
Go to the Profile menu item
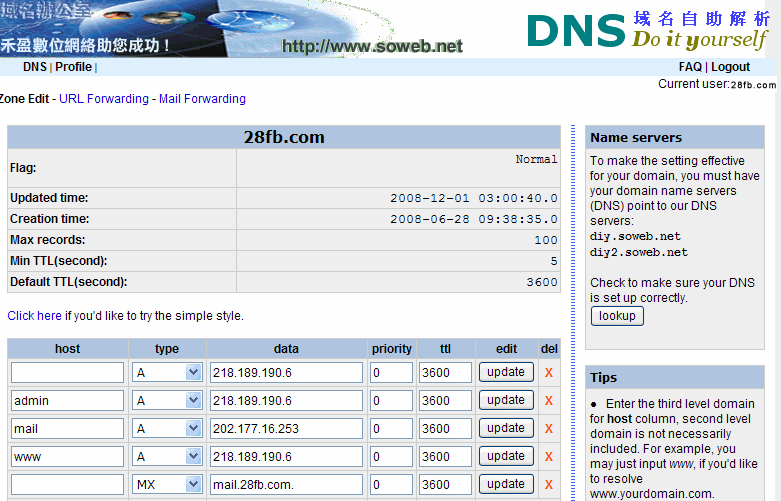73,67
